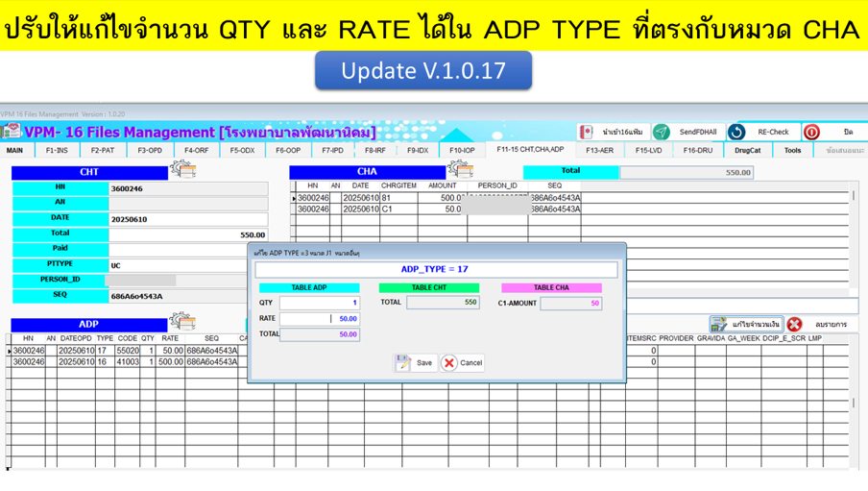Click the SendFDHAll button
868x491 pixels.
pos(688,132)
